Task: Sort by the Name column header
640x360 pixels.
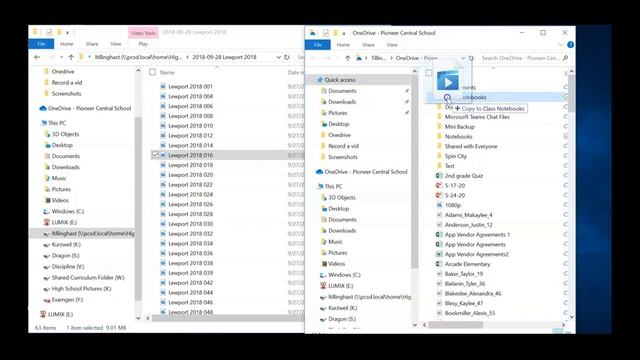Action: (x=167, y=72)
